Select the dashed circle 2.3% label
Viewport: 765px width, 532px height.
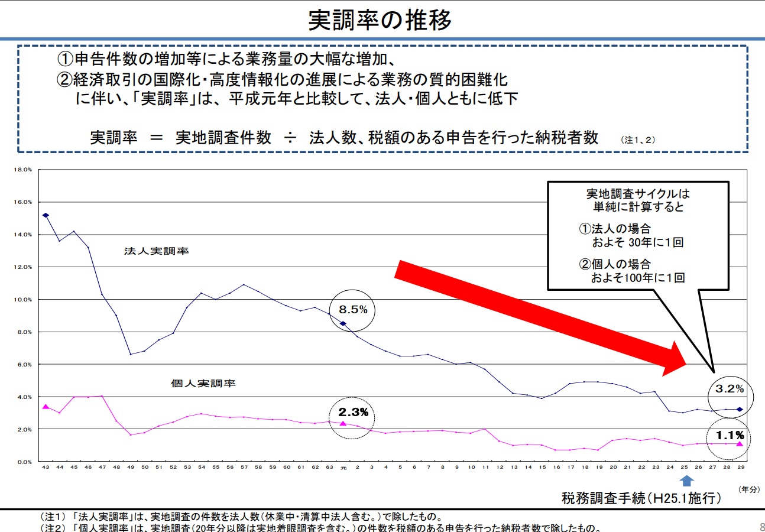point(353,412)
